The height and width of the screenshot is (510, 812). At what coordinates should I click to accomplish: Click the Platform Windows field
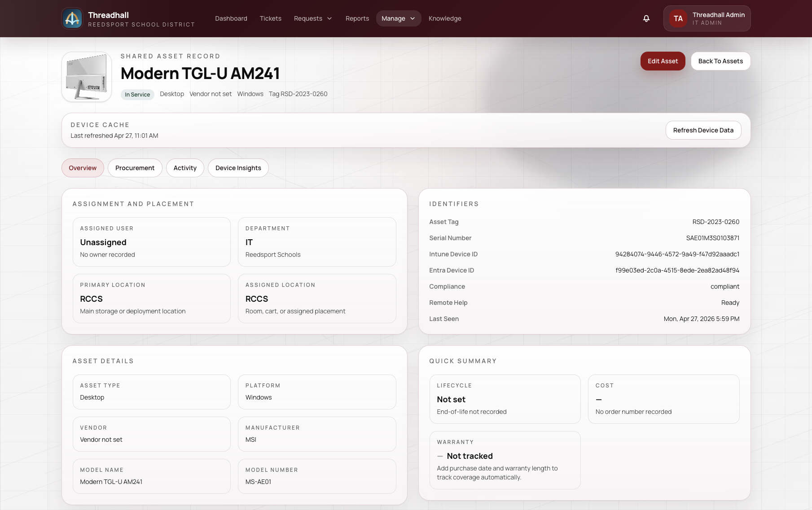[x=317, y=392]
